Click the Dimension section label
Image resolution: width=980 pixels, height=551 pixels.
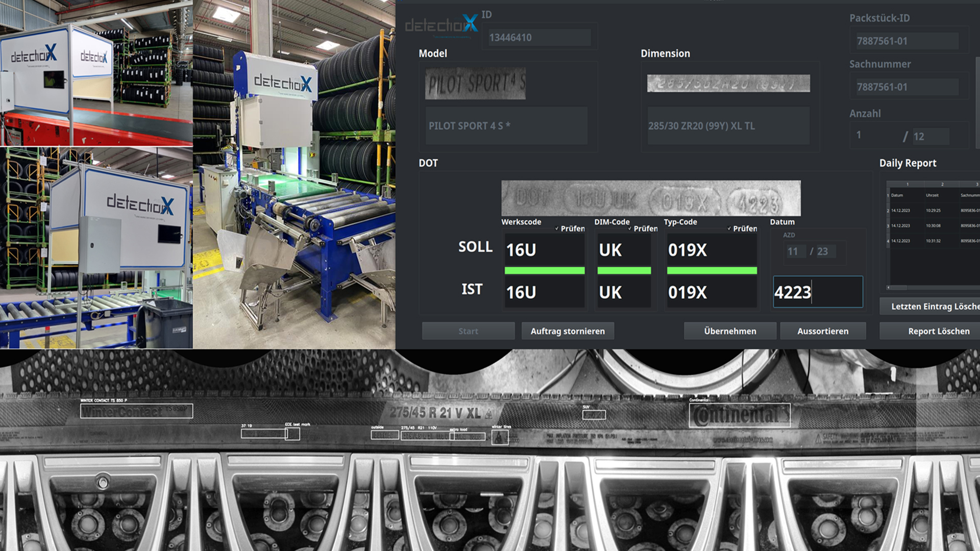[665, 54]
